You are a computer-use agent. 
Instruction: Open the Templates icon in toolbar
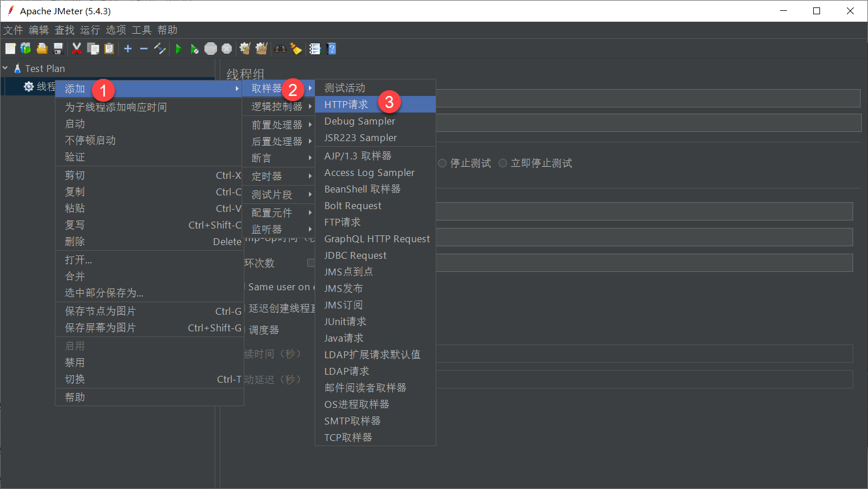[x=26, y=49]
